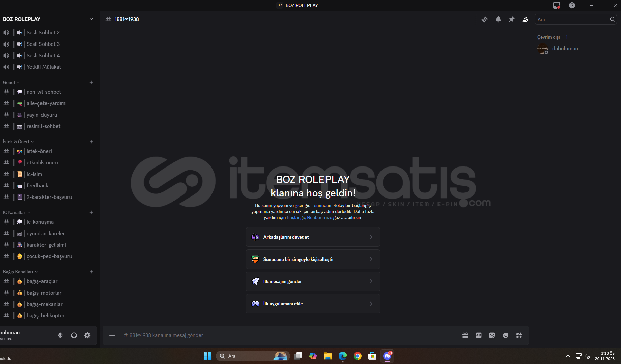The height and width of the screenshot is (364, 621).
Task: Open the bağış-araçlar channel
Action: coord(49,281)
